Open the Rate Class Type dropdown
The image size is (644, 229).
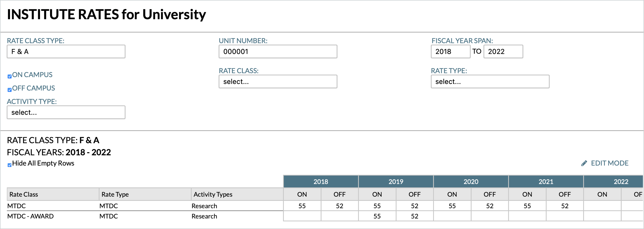coord(66,52)
